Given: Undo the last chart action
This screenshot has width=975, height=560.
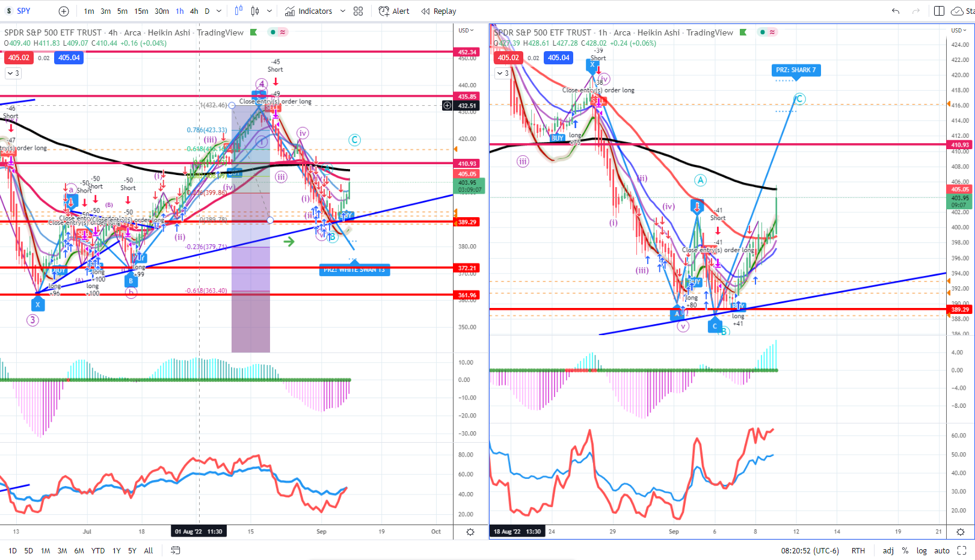Looking at the screenshot, I should coord(896,11).
